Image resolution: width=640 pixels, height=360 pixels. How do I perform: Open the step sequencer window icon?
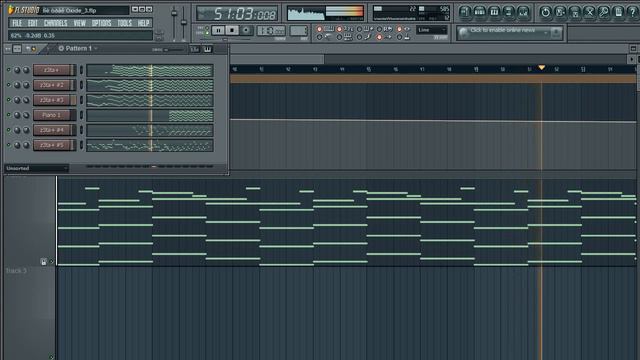(480, 12)
